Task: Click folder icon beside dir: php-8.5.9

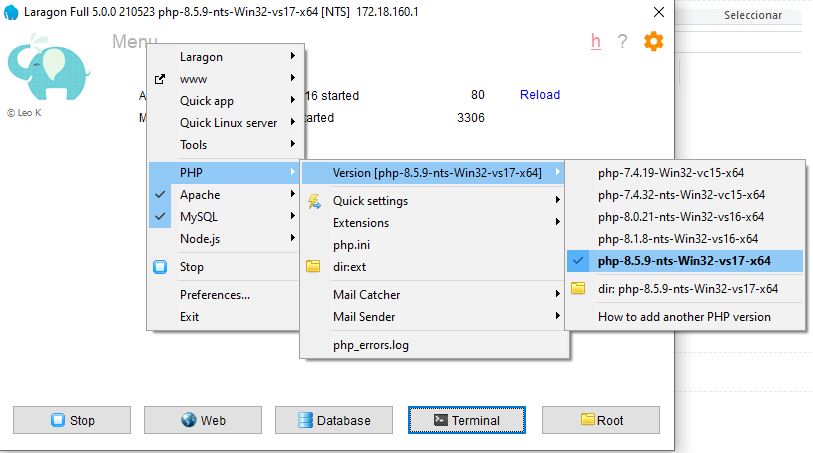Action: [578, 288]
